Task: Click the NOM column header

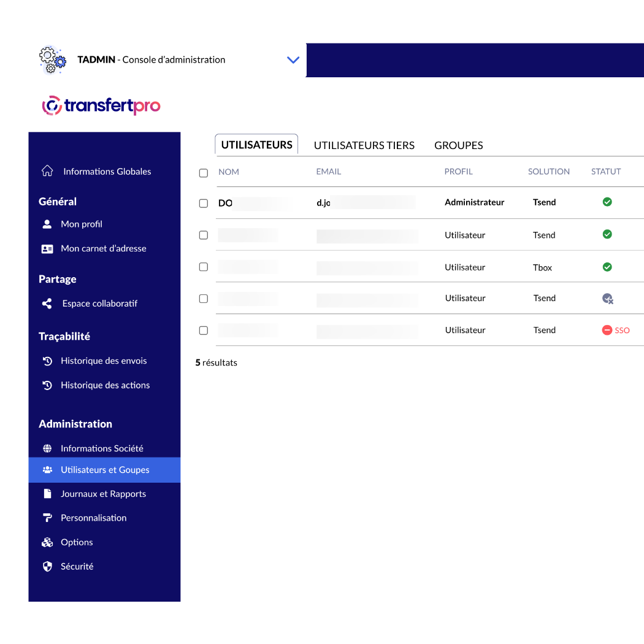Action: 229,172
